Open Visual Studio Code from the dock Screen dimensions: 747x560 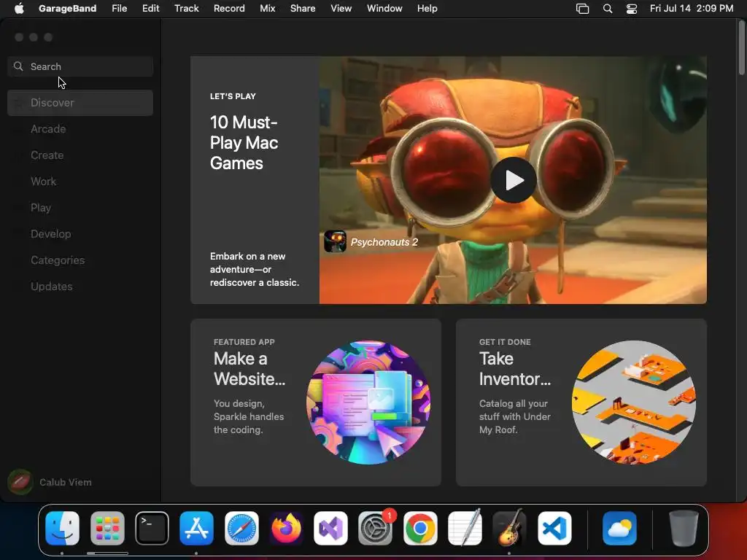pos(554,528)
